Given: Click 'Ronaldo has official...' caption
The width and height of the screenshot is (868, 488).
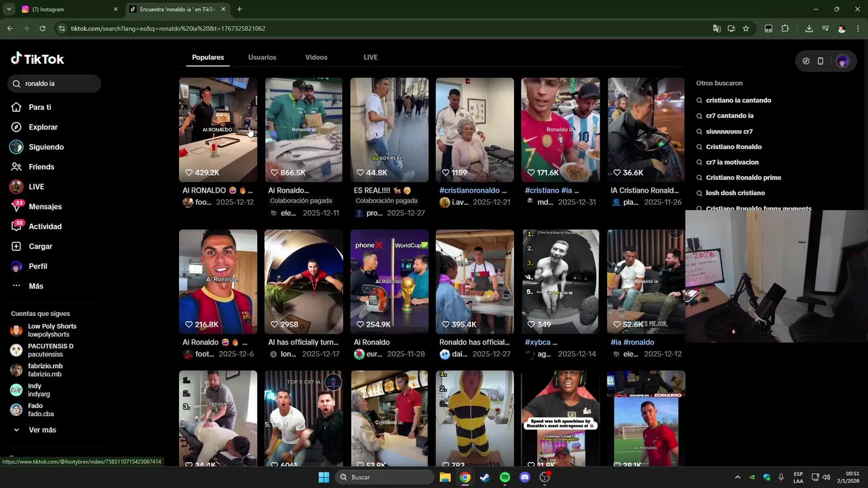Looking at the screenshot, I should [x=474, y=342].
